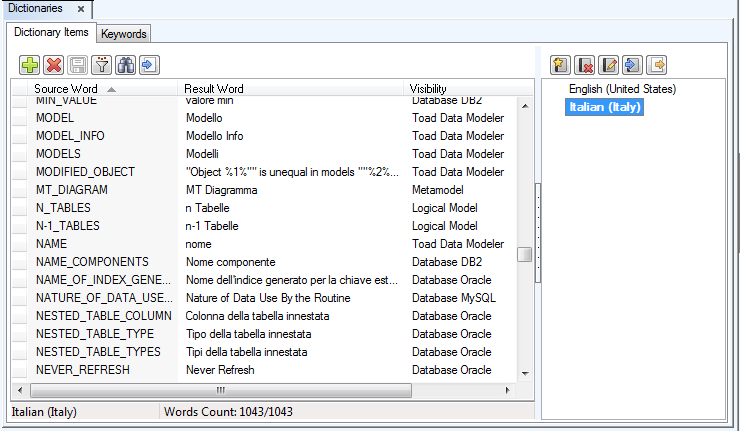Click the import dictionary blue arrow icon
The height and width of the screenshot is (431, 740).
point(632,66)
